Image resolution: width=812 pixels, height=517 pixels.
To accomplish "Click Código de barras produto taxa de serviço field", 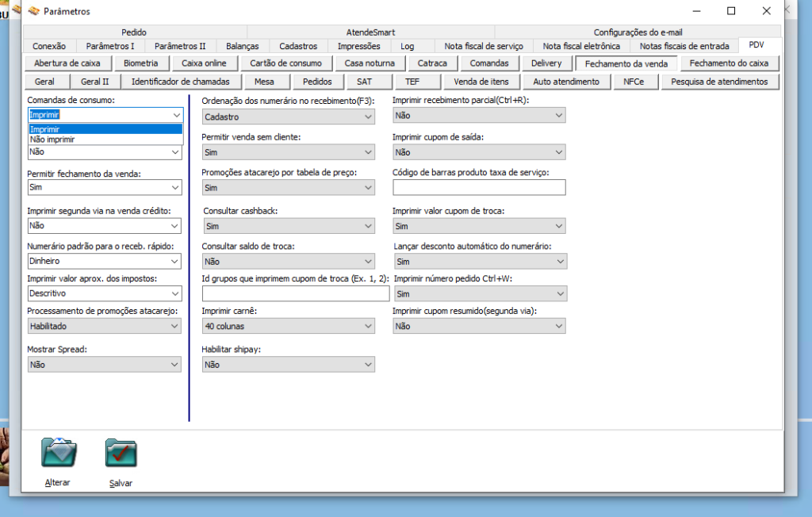I will click(479, 187).
